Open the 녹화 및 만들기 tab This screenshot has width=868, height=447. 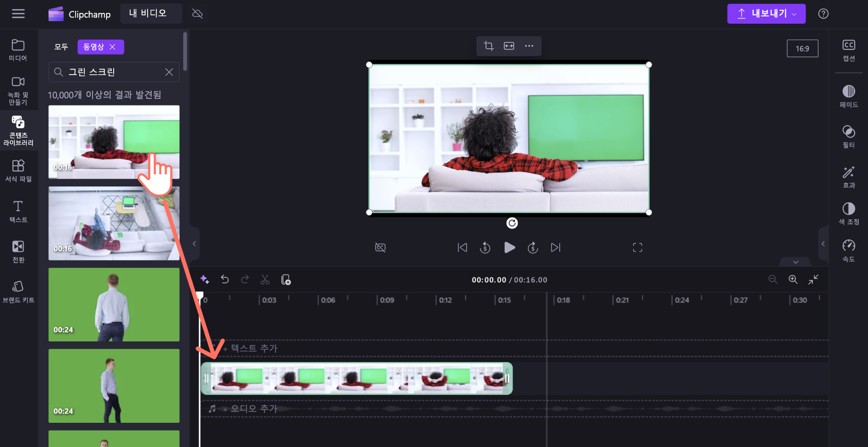(18, 91)
